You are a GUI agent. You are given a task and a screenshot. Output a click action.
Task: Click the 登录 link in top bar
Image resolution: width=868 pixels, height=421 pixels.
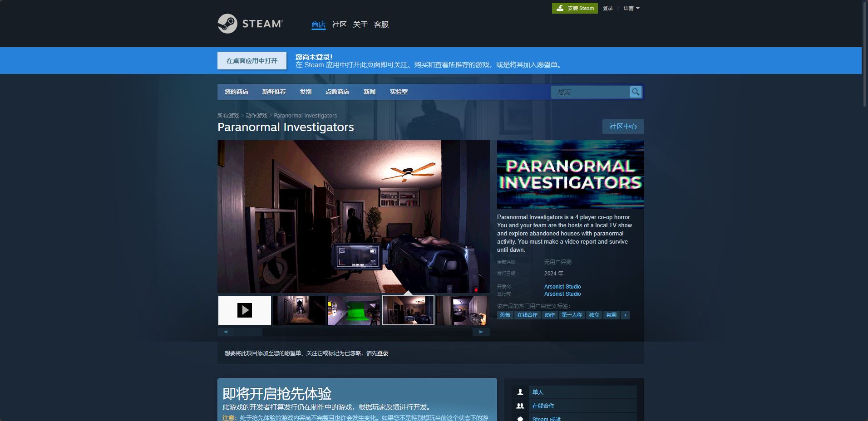(x=608, y=8)
